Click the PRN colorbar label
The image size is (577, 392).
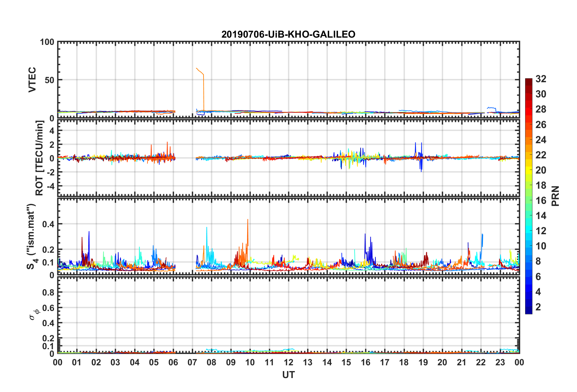click(555, 196)
